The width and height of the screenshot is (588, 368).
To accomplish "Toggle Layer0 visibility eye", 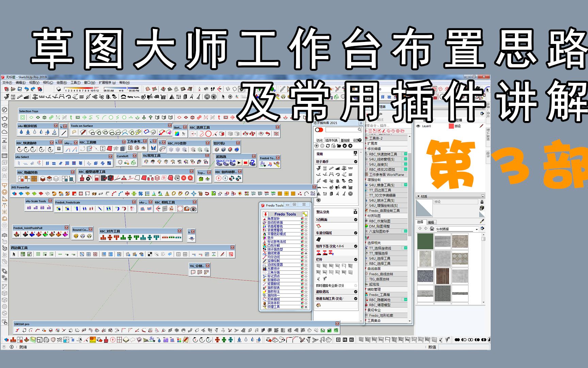I will [x=418, y=126].
